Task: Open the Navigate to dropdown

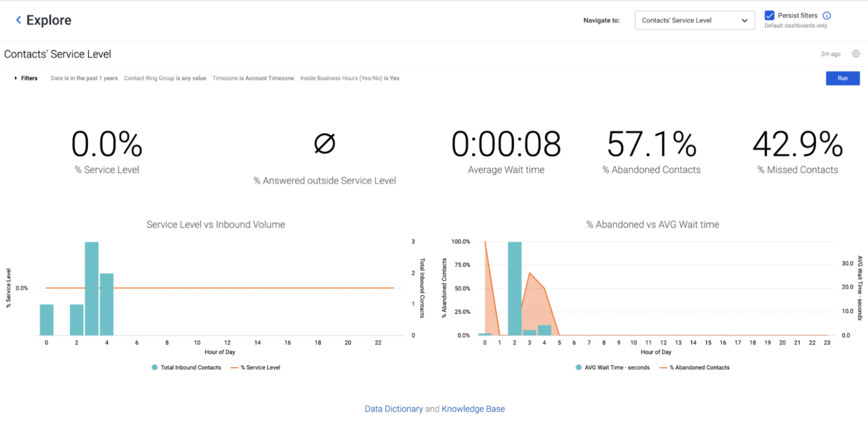Action: [x=695, y=20]
